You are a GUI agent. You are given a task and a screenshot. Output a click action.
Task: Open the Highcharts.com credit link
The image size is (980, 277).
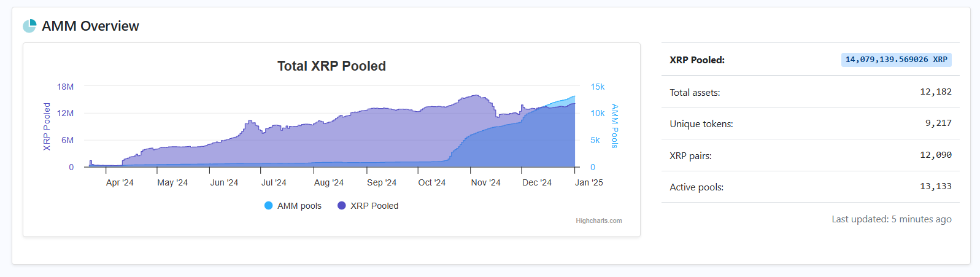(598, 220)
